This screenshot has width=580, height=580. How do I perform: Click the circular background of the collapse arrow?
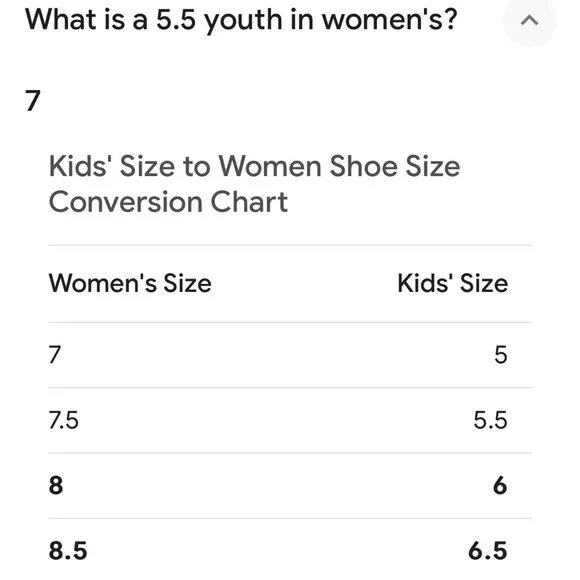pos(529,20)
